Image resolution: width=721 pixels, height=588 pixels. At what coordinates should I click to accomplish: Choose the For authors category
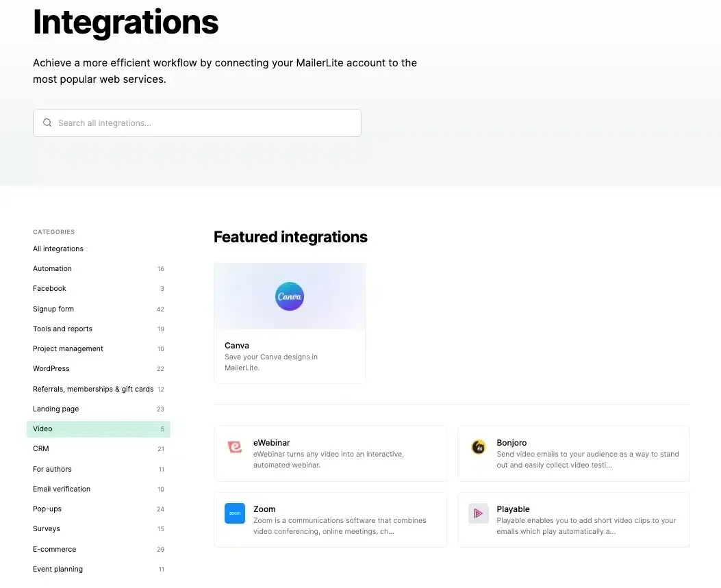point(99,469)
